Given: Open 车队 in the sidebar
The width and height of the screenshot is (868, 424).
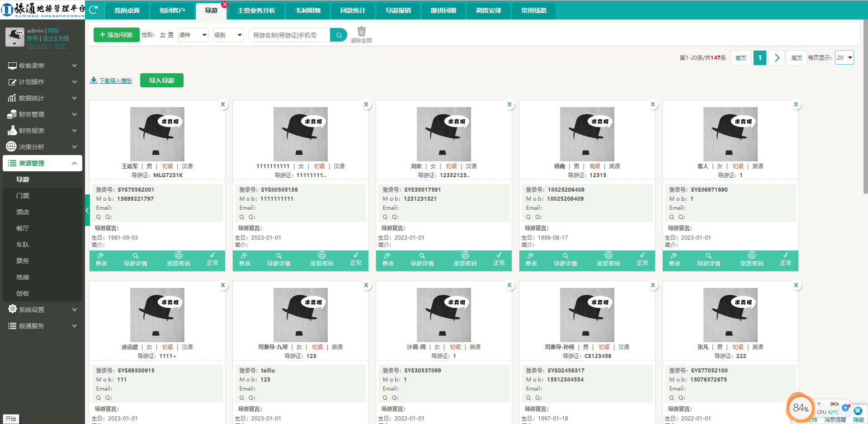Looking at the screenshot, I should pyautogui.click(x=23, y=245).
